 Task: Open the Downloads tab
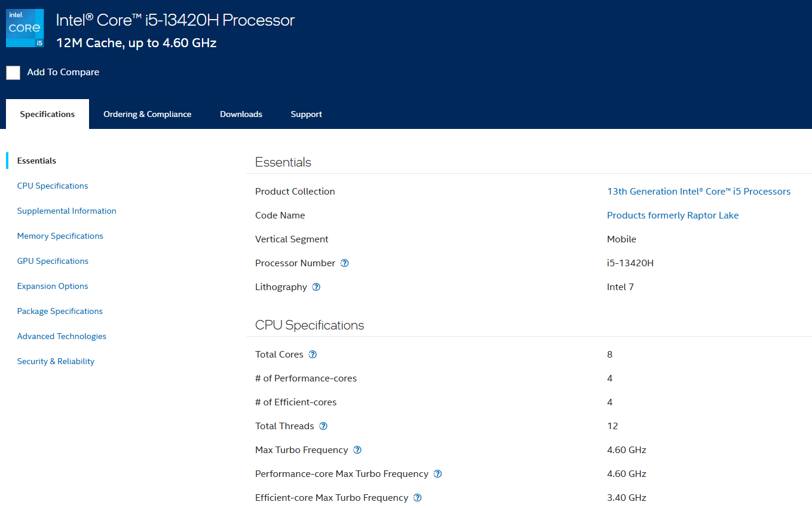[x=241, y=114]
